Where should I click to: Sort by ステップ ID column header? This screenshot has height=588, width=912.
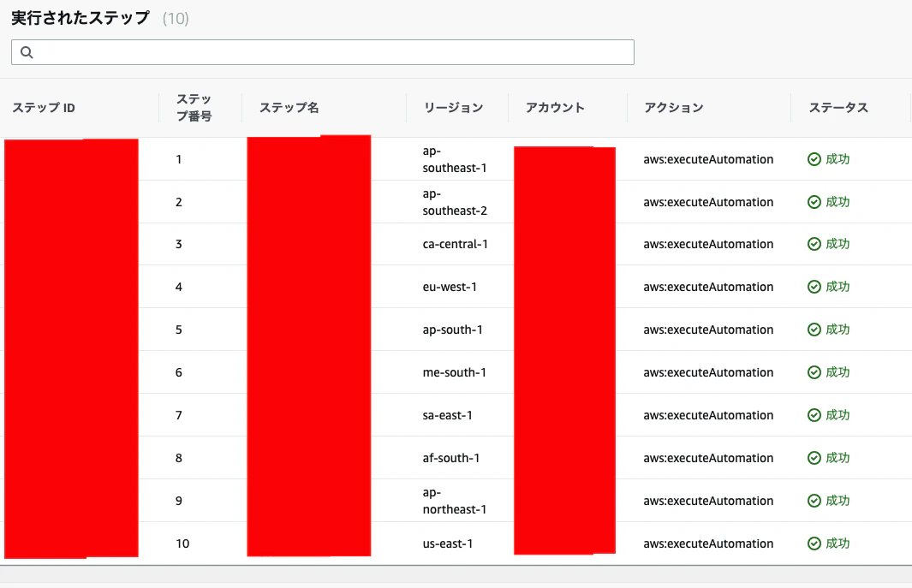coord(44,108)
